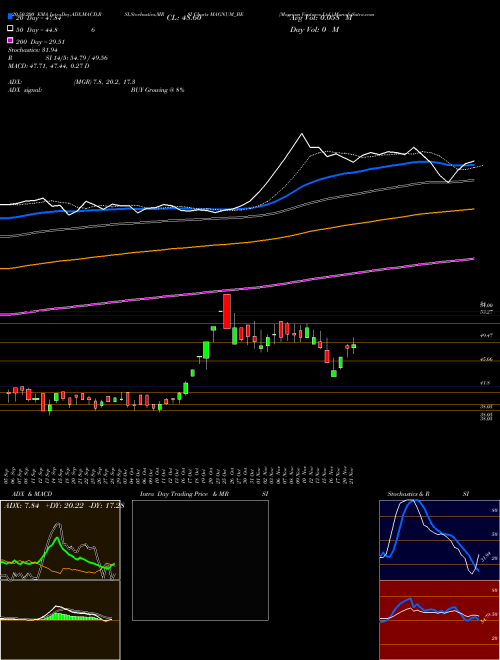500x660 pixels.
Task: Open the ADX & MACD indicator panel
Action: [60, 580]
